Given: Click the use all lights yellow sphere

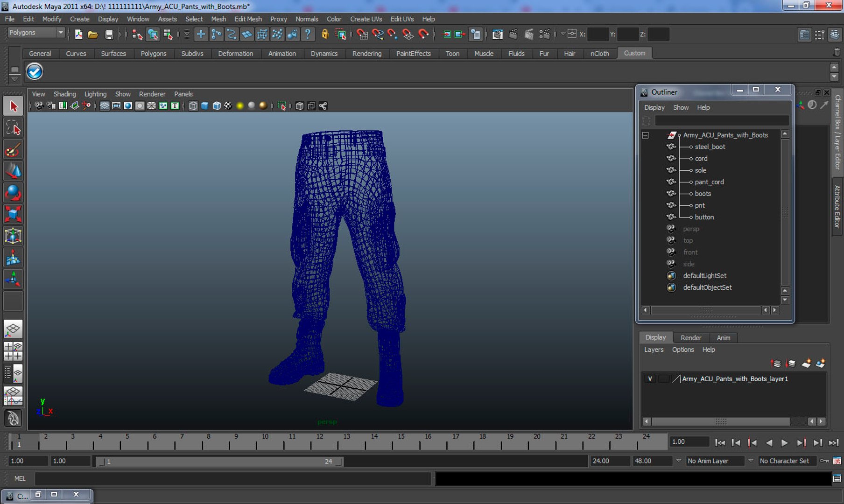Looking at the screenshot, I should tap(239, 106).
